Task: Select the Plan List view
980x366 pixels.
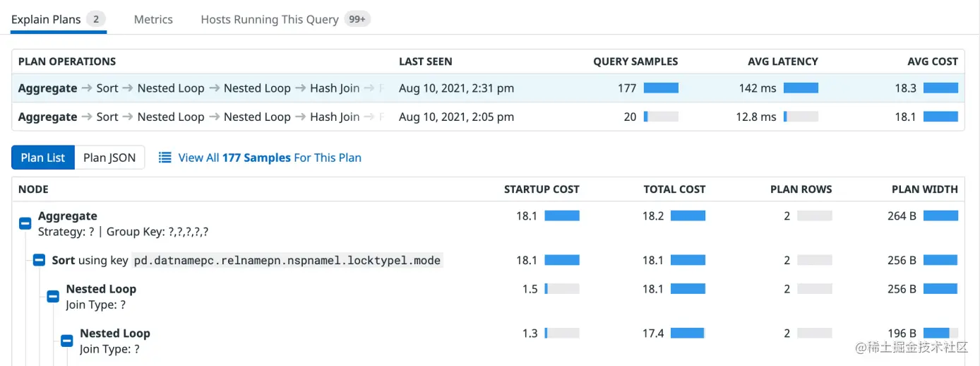Action: click(43, 158)
